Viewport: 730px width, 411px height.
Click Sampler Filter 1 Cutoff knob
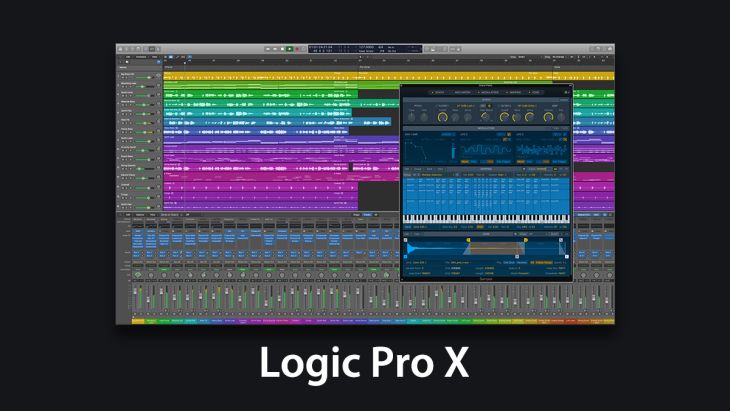click(443, 117)
